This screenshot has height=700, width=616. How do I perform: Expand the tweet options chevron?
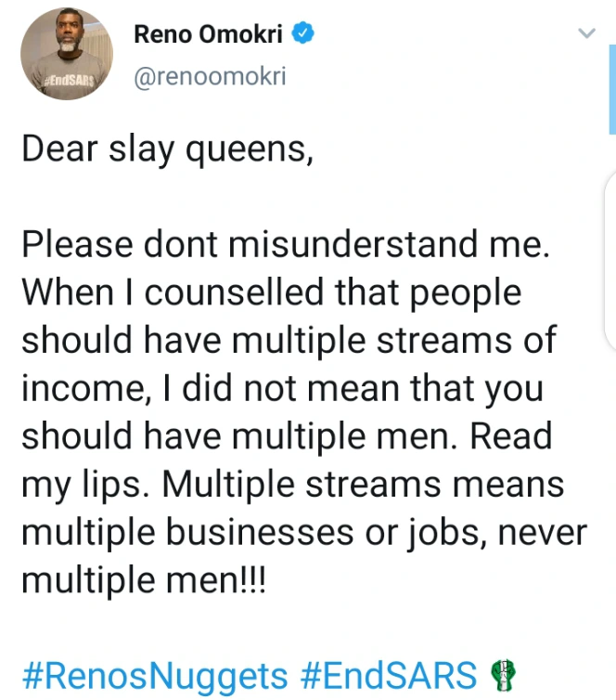(x=585, y=34)
